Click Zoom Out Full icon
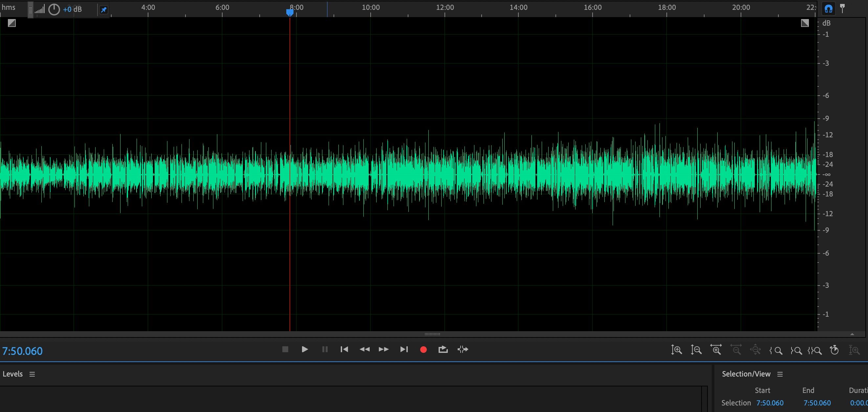868x412 pixels. click(x=755, y=350)
